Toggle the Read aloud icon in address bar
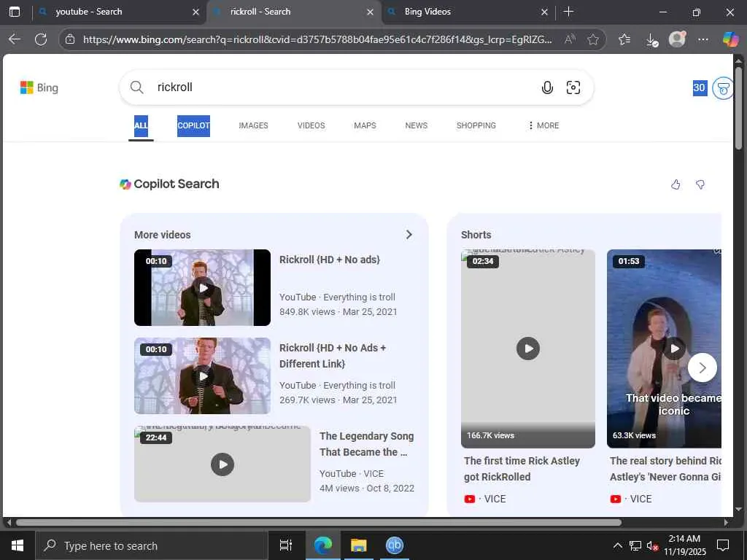747x560 pixels. pos(569,39)
